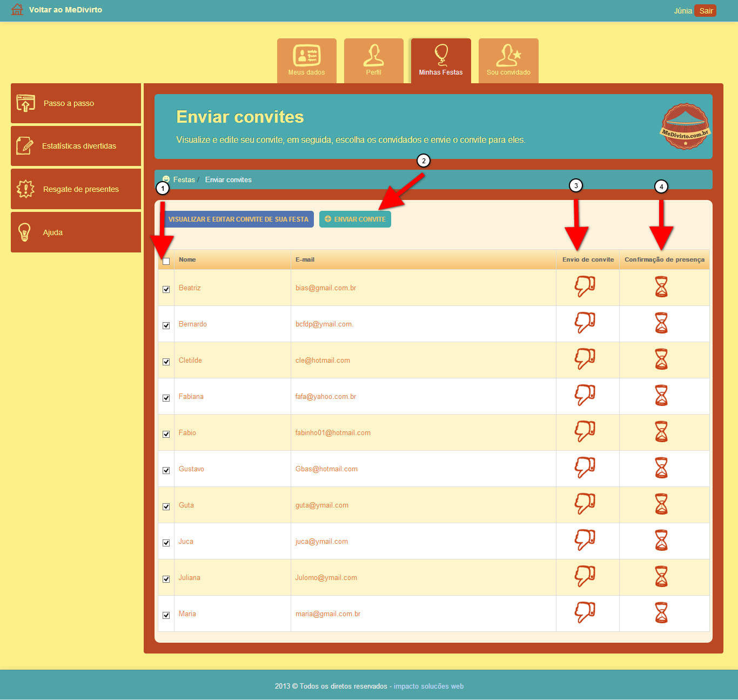The height and width of the screenshot is (700, 738).
Task: Click the Estatísticas divertidas pencil icon
Action: [24, 146]
